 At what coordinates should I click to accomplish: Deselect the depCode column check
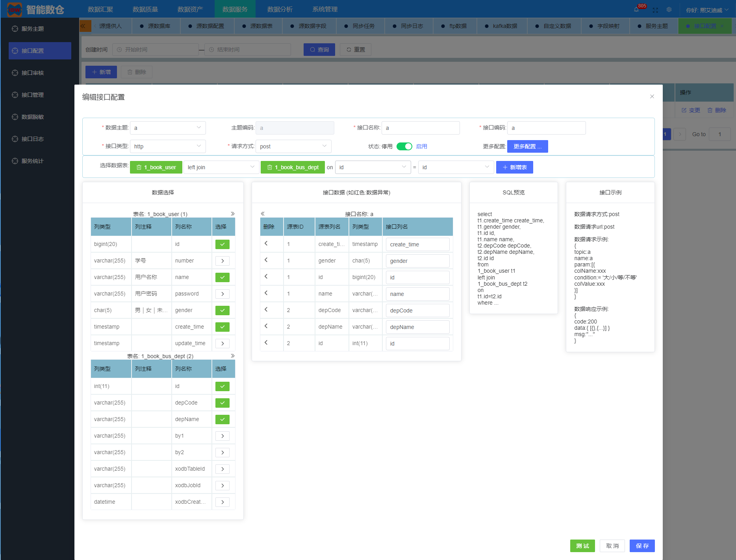pyautogui.click(x=222, y=403)
